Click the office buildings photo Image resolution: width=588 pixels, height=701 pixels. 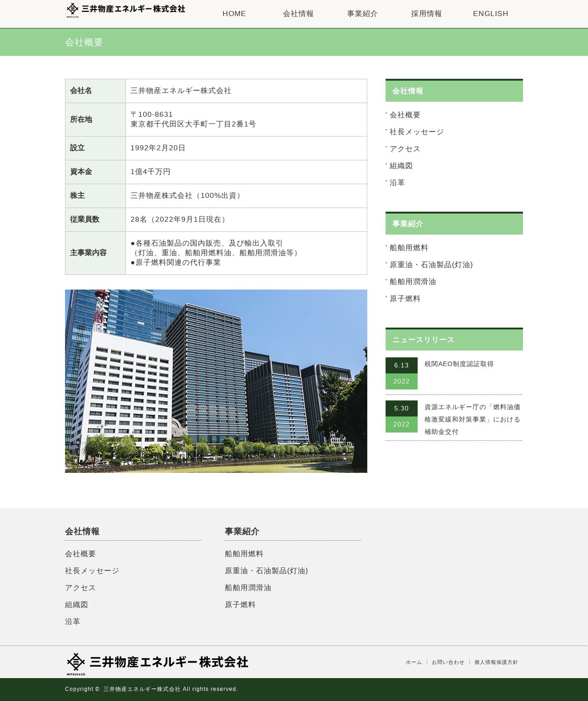click(x=216, y=381)
